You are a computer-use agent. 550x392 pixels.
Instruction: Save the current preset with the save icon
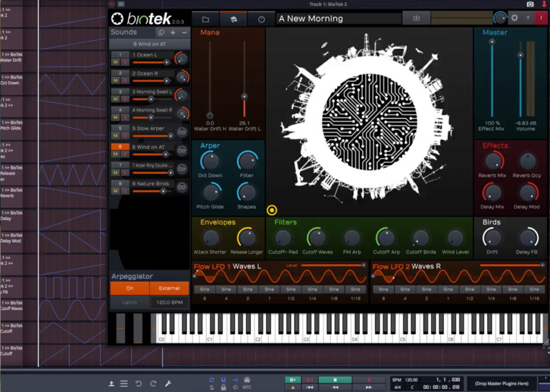click(x=416, y=18)
